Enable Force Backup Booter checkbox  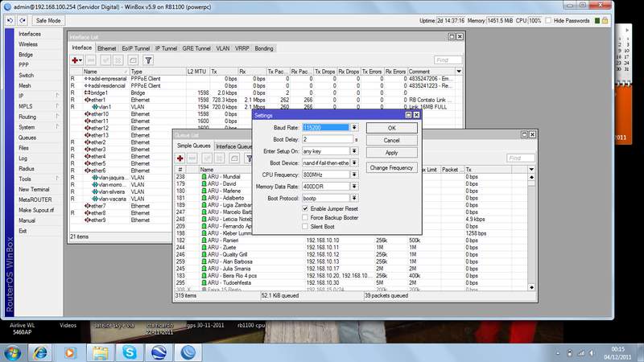(x=305, y=217)
